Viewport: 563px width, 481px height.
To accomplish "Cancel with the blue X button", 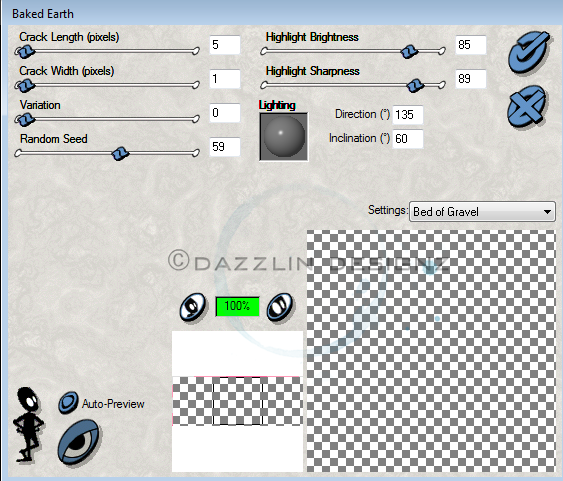I will click(527, 106).
